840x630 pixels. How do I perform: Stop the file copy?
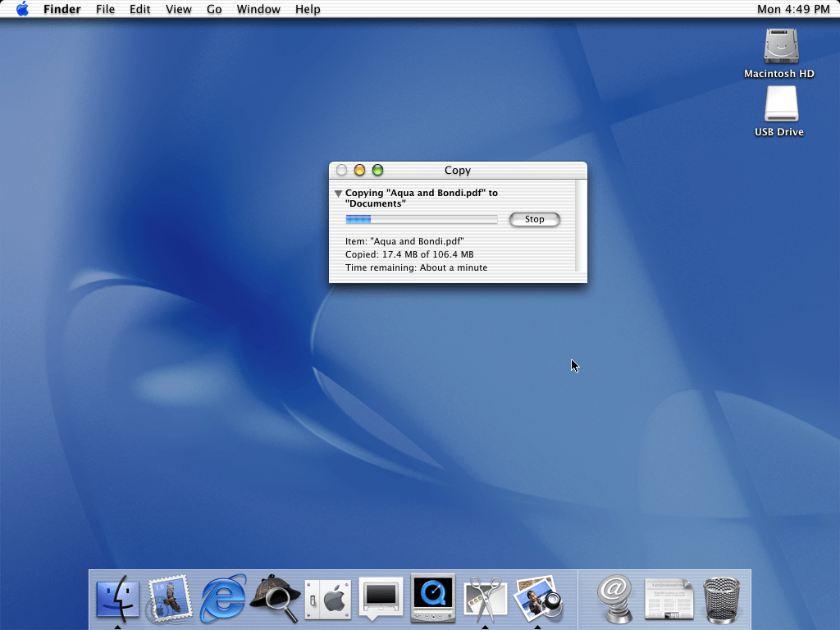pyautogui.click(x=535, y=219)
